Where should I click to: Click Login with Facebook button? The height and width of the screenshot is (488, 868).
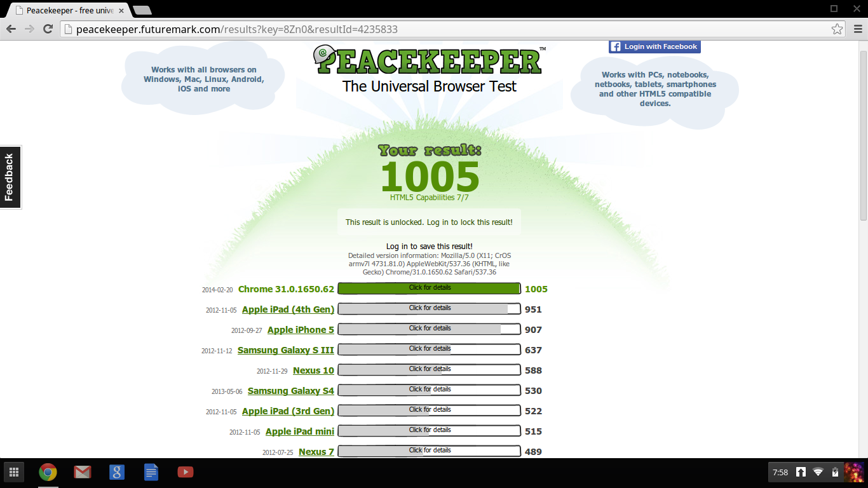[x=654, y=46]
